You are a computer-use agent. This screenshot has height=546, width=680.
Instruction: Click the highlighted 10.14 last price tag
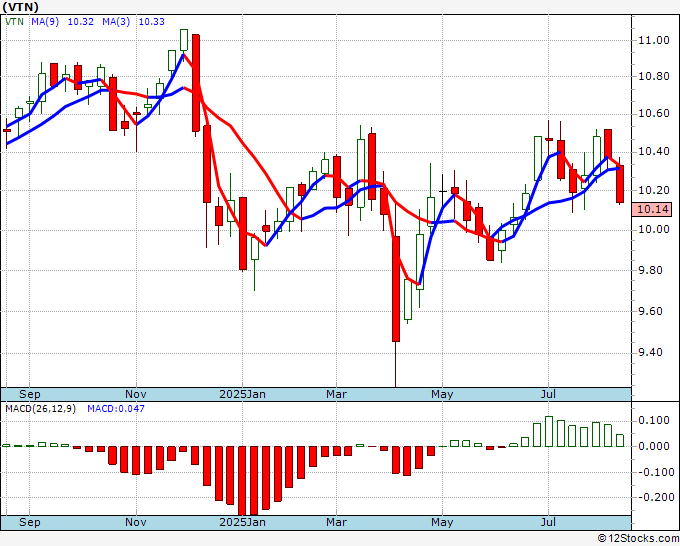[652, 209]
